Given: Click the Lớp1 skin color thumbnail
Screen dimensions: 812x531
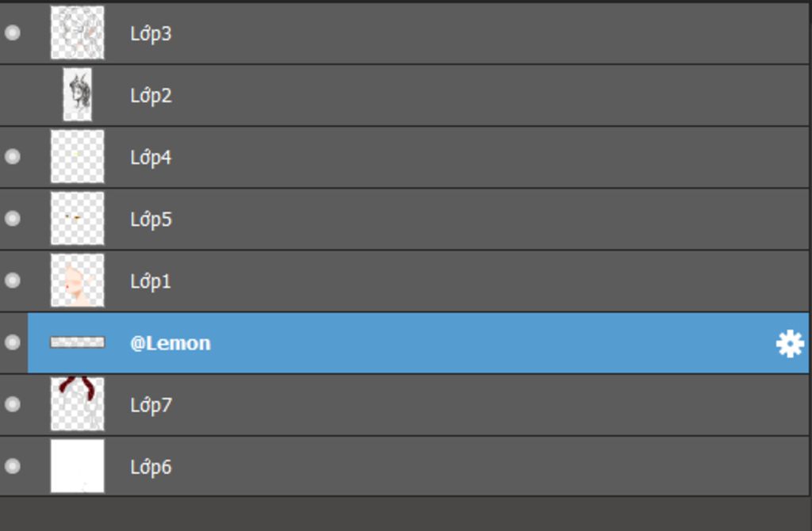Looking at the screenshot, I should click(x=77, y=280).
